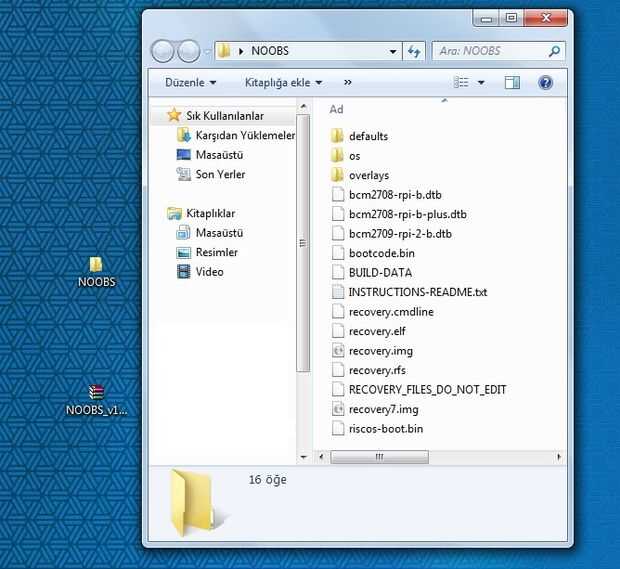Click the search magnifier icon
The image size is (620, 569).
tap(554, 51)
